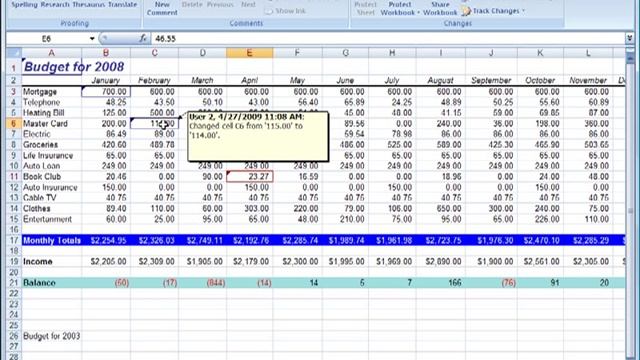Select the Electric July cell 78.98
Viewport: 640px width, 360px height.
click(x=392, y=134)
